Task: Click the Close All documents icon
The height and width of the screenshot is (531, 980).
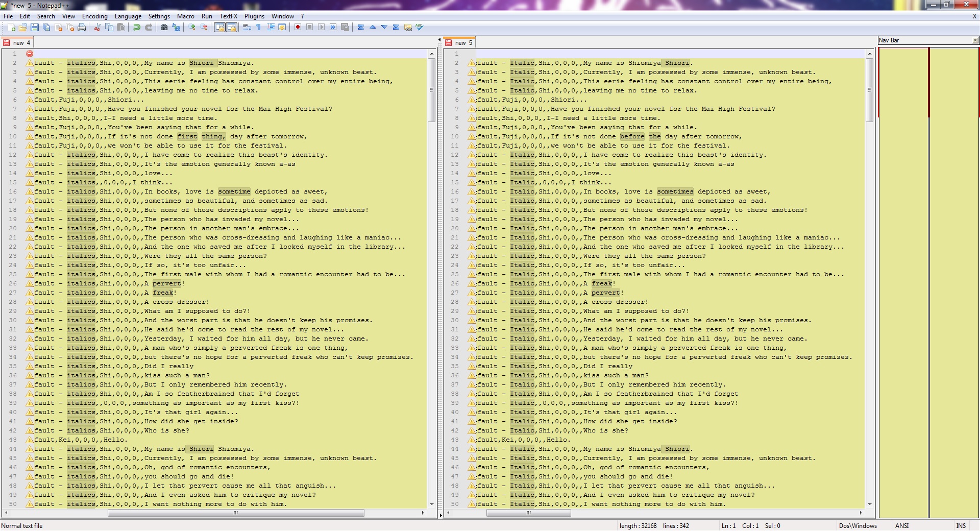Action: click(70, 27)
